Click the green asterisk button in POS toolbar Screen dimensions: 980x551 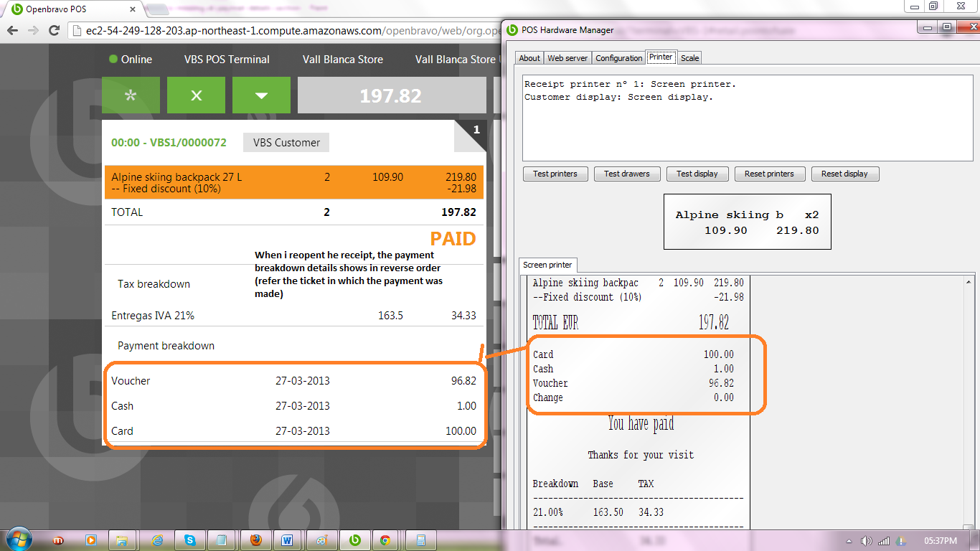click(x=131, y=95)
